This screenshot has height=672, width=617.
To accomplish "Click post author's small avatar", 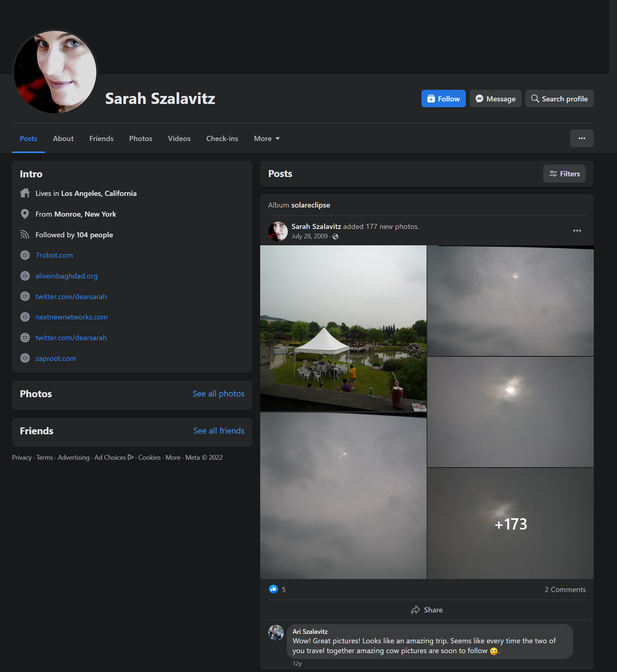I will tap(278, 231).
